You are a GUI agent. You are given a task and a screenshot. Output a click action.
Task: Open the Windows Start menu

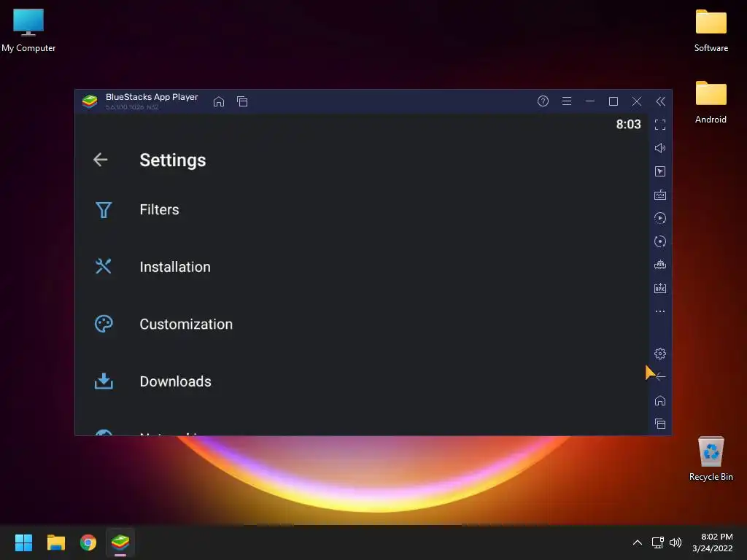23,542
